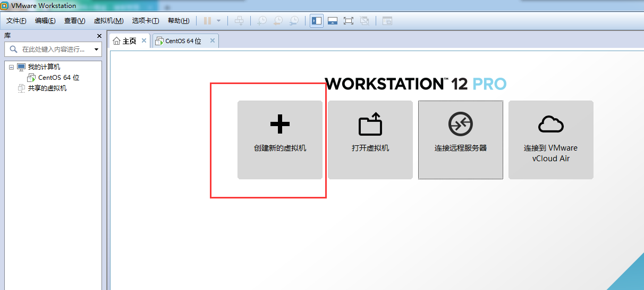This screenshot has height=290, width=644.
Task: Click the 我的计算机 monitor icon
Action: tap(21, 67)
